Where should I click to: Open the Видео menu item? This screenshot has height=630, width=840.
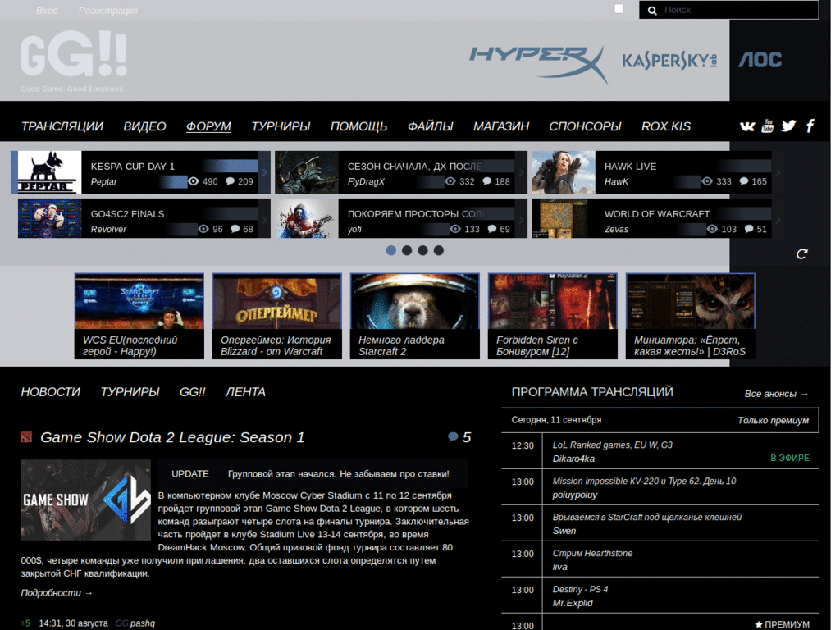point(144,126)
